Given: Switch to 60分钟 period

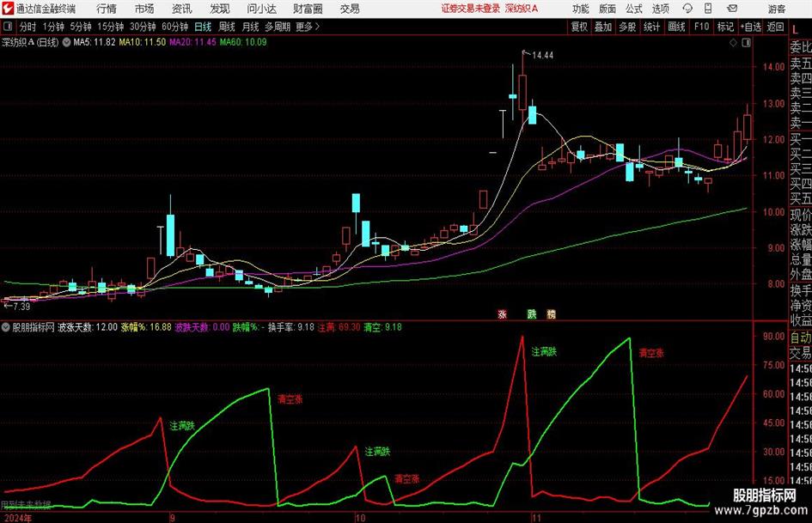Looking at the screenshot, I should point(174,27).
